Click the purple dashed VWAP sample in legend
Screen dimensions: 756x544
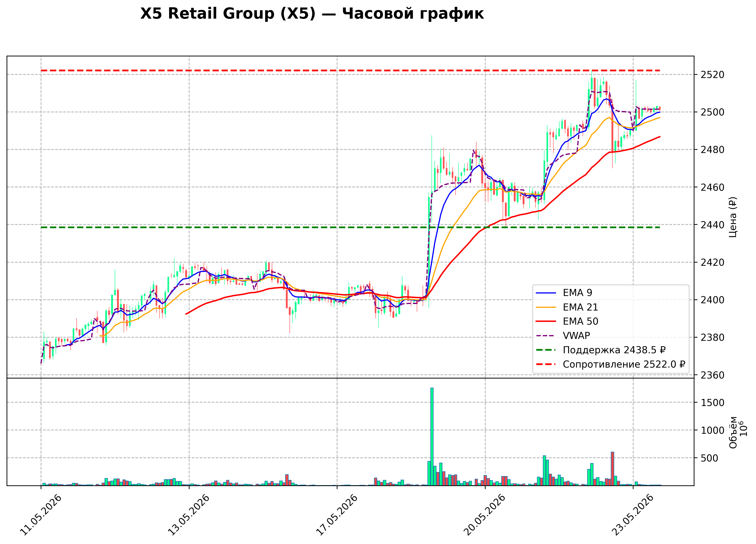pos(546,336)
